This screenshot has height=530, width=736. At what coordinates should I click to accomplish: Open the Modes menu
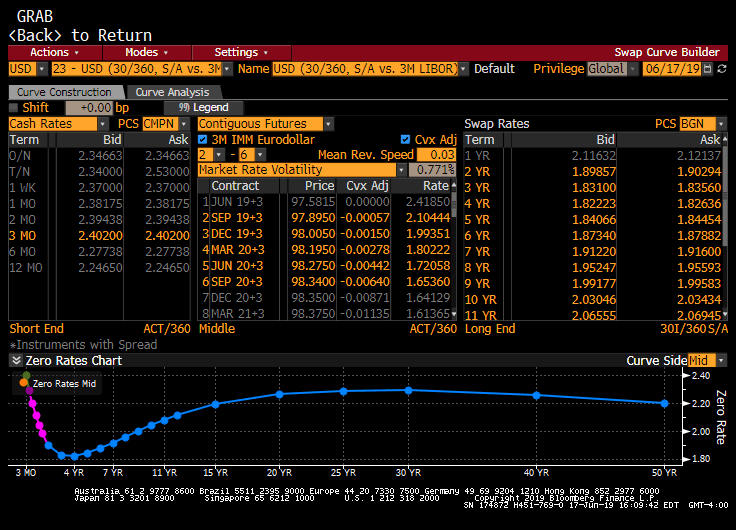146,52
